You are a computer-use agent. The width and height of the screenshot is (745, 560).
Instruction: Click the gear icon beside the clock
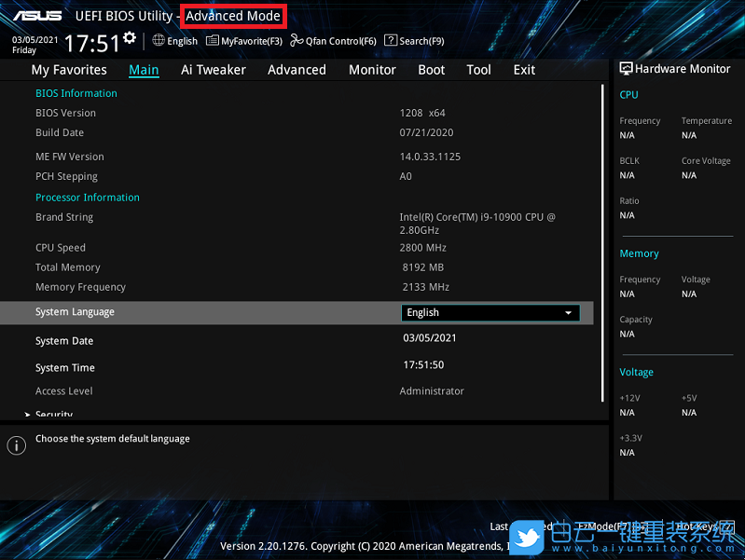click(x=129, y=38)
